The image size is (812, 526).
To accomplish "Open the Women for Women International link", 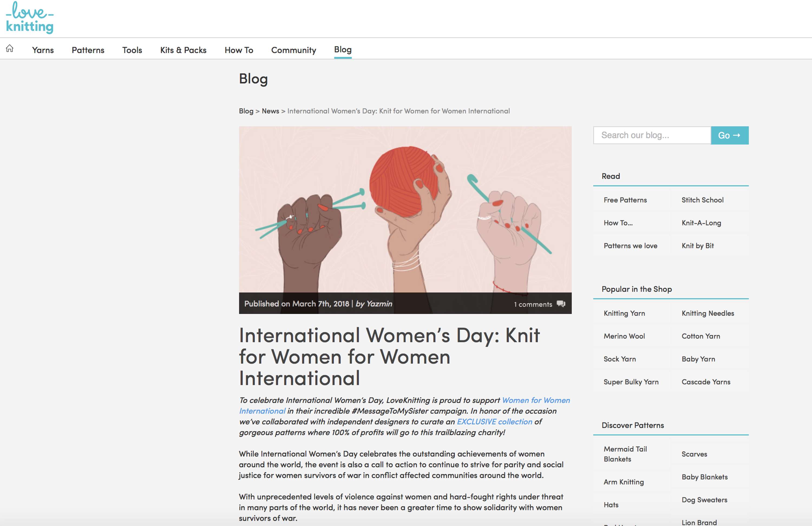I will [536, 400].
